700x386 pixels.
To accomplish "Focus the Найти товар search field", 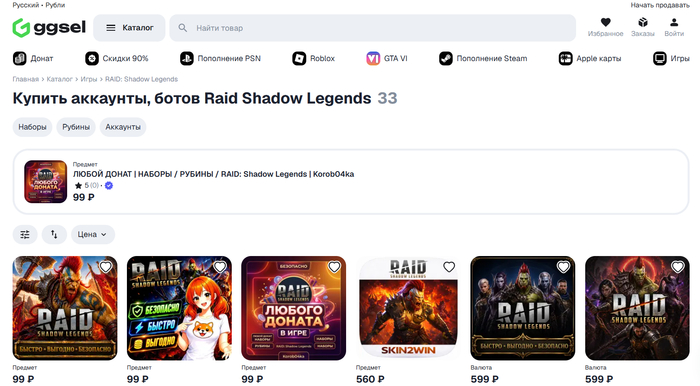I will pos(372,28).
